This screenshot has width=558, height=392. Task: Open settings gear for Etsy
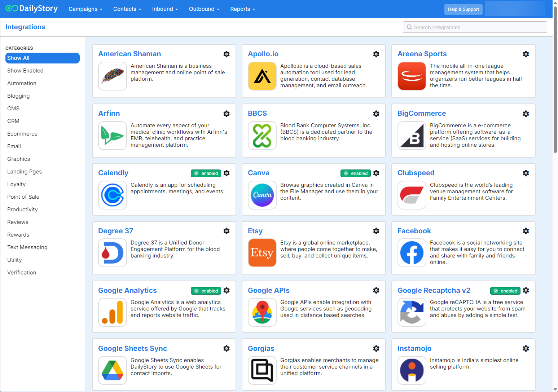[376, 231]
